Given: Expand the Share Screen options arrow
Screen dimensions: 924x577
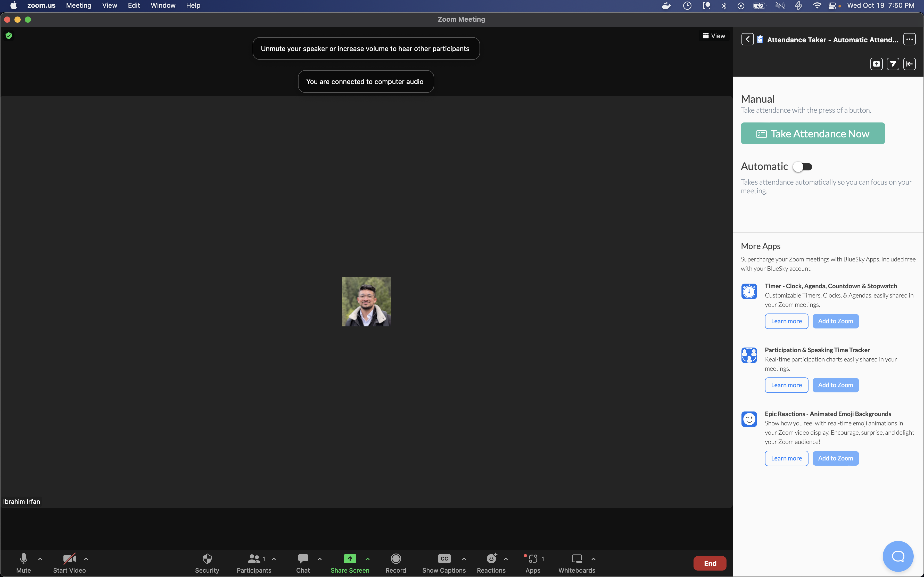Looking at the screenshot, I should pyautogui.click(x=367, y=559).
